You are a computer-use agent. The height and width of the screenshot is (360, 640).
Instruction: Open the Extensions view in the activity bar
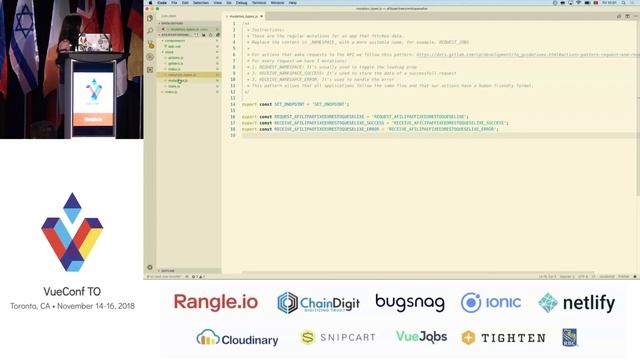click(x=150, y=70)
